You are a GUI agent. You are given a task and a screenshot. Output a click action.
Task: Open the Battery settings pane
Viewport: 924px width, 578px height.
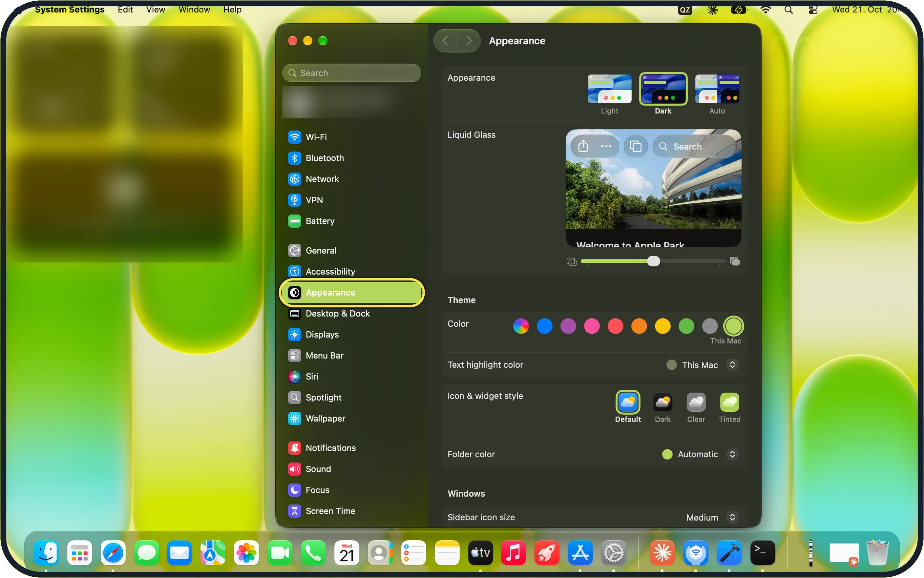351,221
